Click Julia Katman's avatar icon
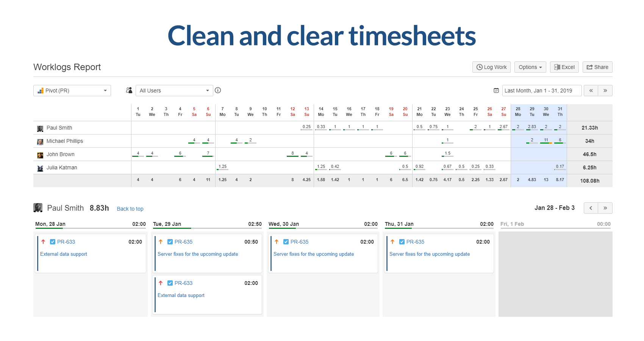The height and width of the screenshot is (341, 644). pyautogui.click(x=40, y=168)
